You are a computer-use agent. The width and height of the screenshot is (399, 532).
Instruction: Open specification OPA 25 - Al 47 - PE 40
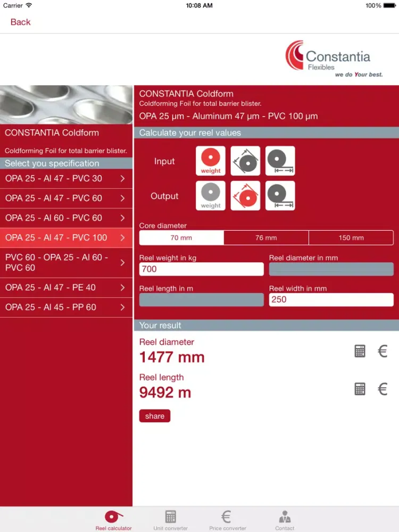click(66, 288)
